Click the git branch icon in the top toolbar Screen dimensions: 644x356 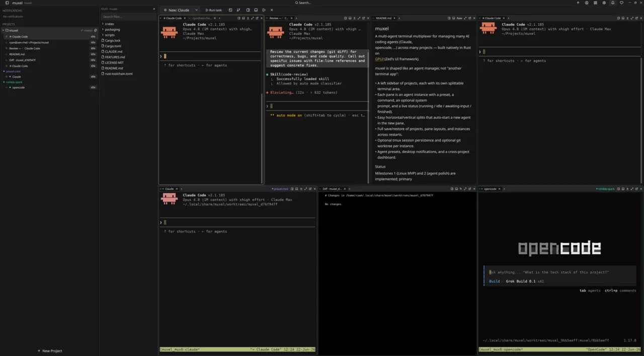(238, 10)
